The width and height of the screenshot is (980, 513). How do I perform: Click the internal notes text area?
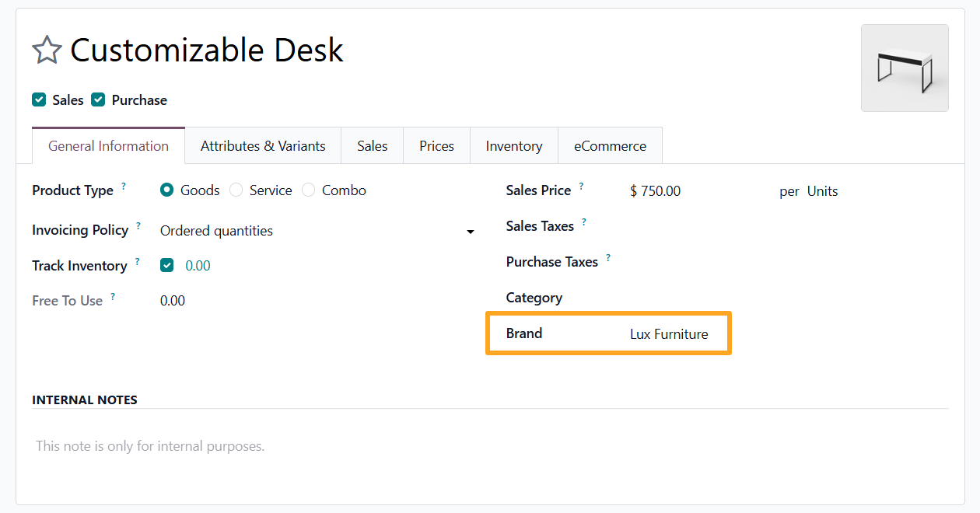pos(490,446)
